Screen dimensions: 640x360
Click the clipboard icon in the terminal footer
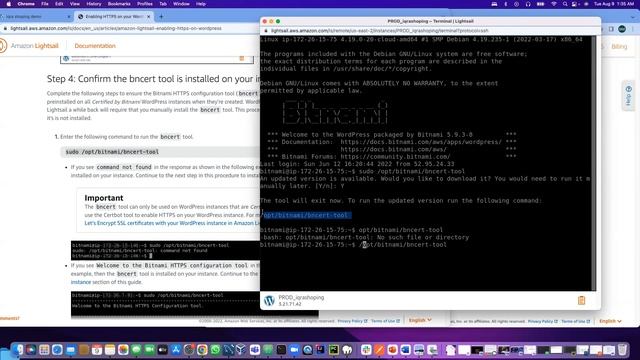point(581,300)
